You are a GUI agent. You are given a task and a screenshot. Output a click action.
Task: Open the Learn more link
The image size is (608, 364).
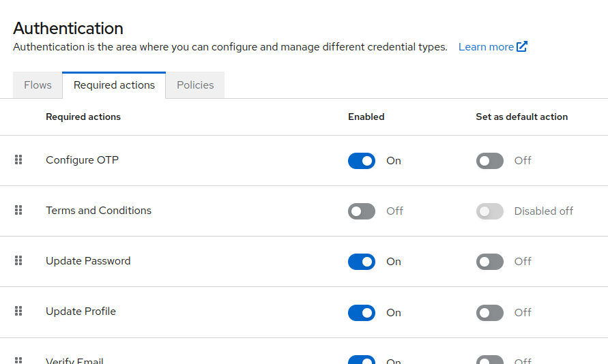pyautogui.click(x=486, y=47)
